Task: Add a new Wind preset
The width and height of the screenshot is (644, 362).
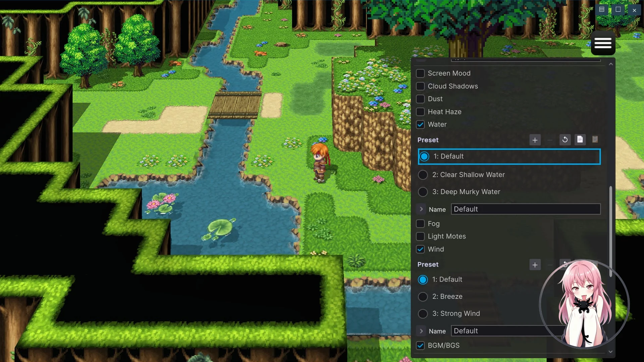Action: [x=535, y=265]
